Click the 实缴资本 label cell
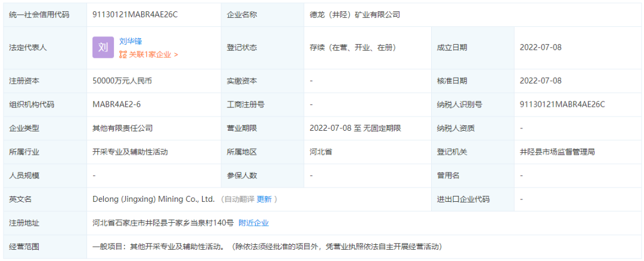 pyautogui.click(x=262, y=81)
